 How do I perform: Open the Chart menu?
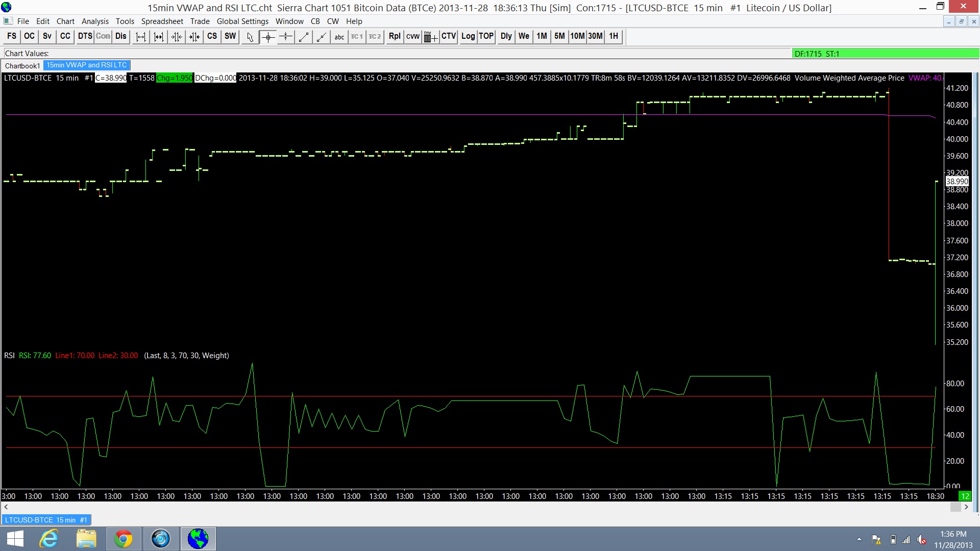(65, 21)
